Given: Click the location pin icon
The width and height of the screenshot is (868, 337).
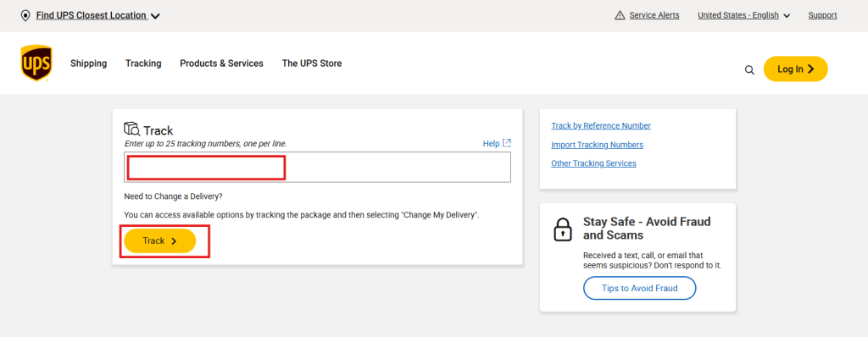Looking at the screenshot, I should [25, 15].
